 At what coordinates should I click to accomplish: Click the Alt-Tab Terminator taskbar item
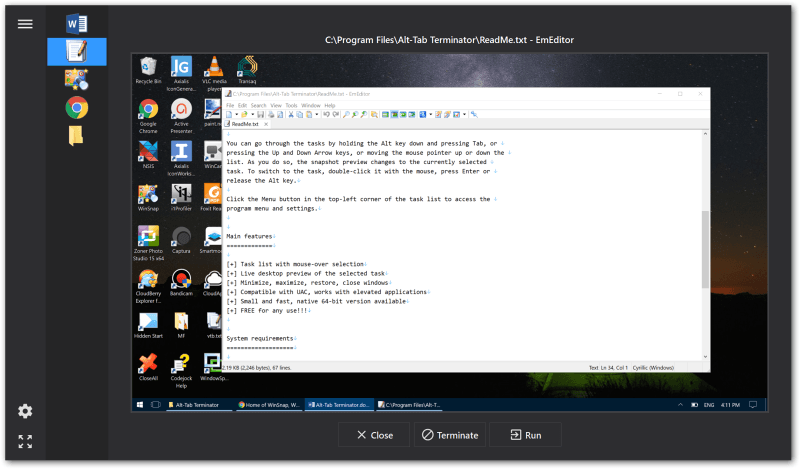coord(197,405)
